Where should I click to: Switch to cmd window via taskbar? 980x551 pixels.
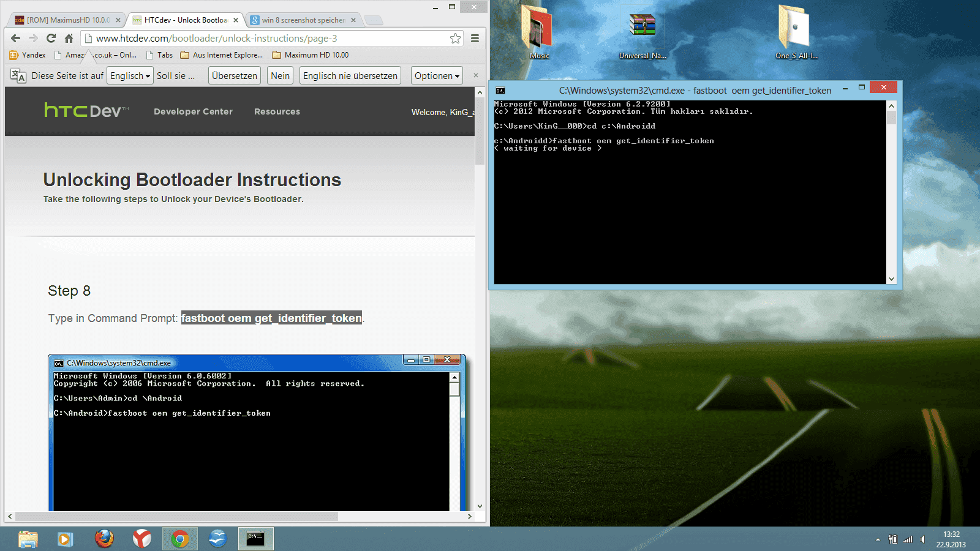click(x=255, y=539)
